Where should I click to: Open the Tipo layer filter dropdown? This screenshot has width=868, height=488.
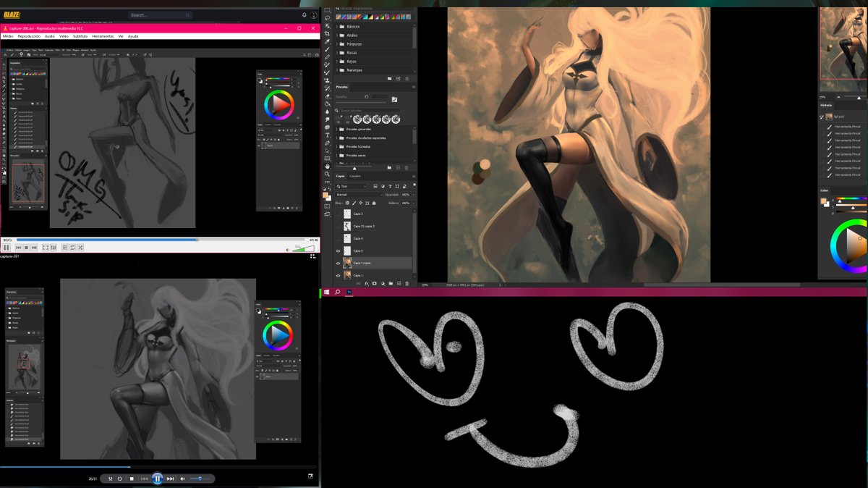(352, 186)
